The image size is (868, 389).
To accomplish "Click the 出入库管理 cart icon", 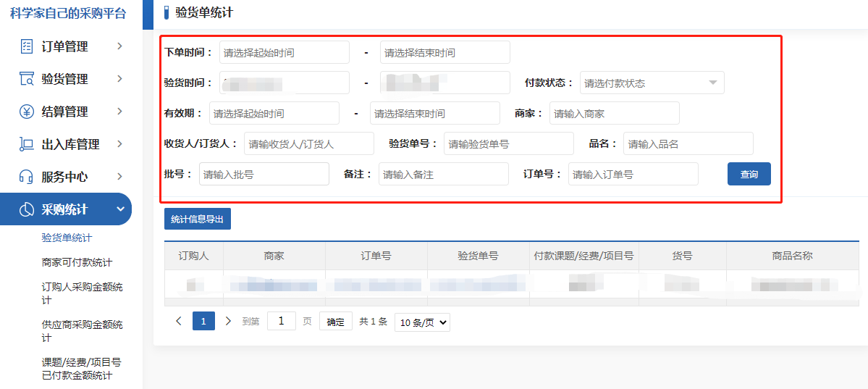I will 27,144.
